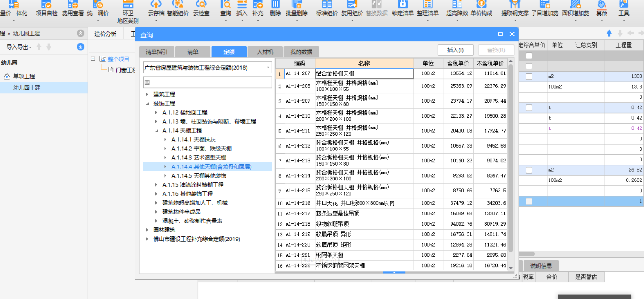This screenshot has width=644, height=299.
Task: Expand A.1.12 楼地面工程 node
Action: point(156,112)
